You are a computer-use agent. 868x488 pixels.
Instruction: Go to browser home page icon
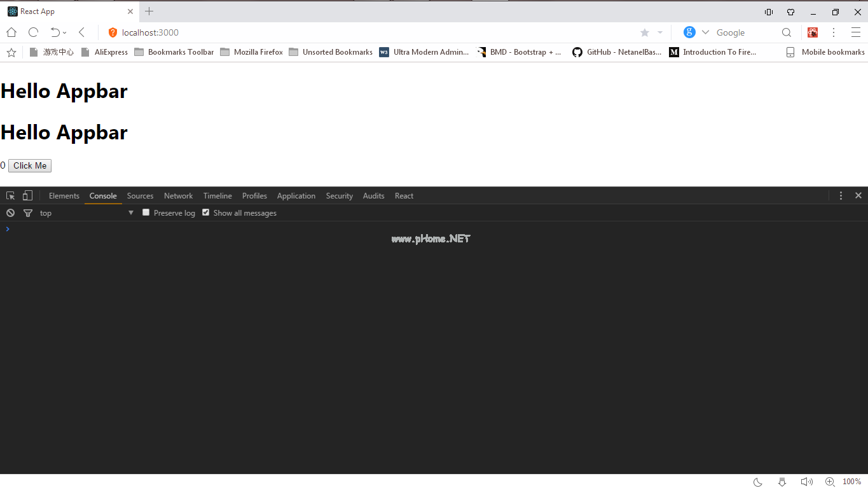point(11,32)
